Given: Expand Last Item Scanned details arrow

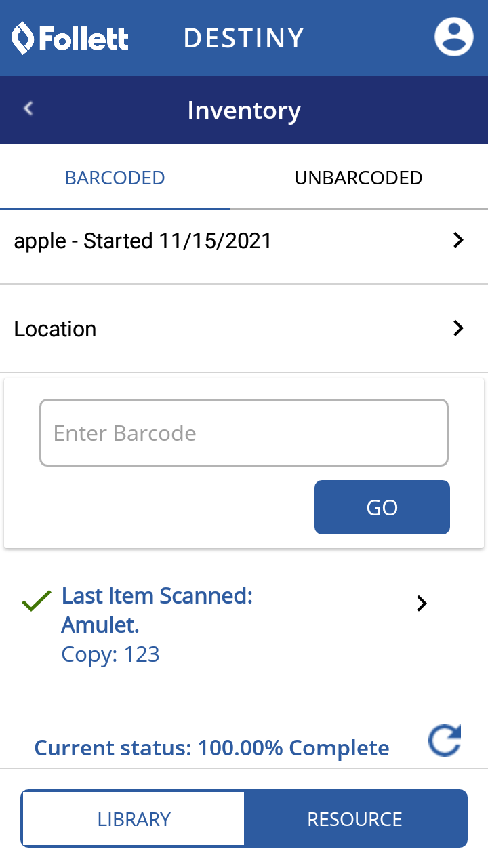Looking at the screenshot, I should point(422,603).
